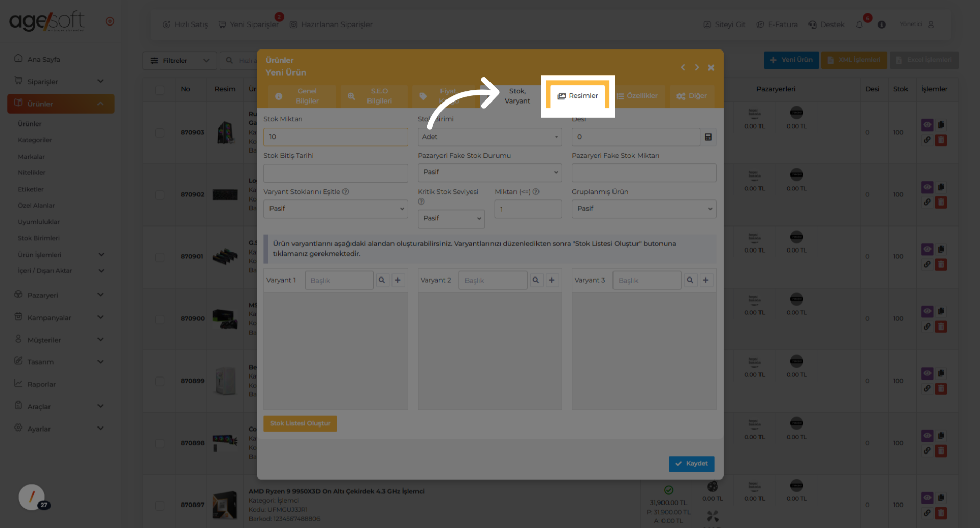Viewport: 980px width, 528px height.
Task: Click the Yeni Ürün button
Action: coord(791,60)
